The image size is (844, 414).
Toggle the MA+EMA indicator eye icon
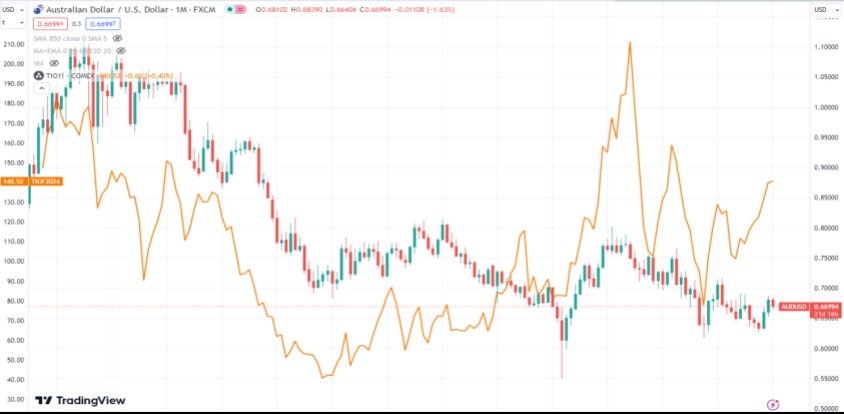pos(120,49)
